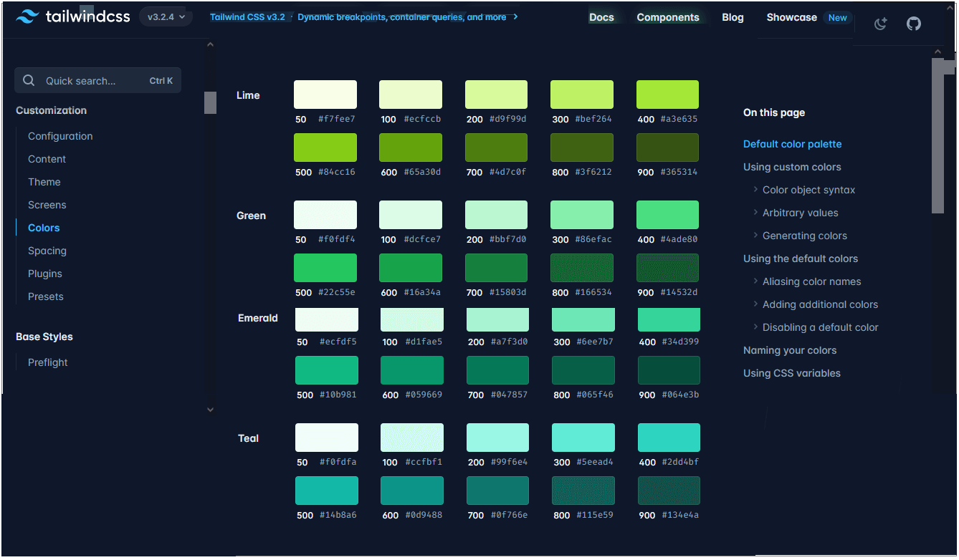Image resolution: width=959 pixels, height=560 pixels.
Task: Click the sidebar scrollbar thumb
Action: 210,102
